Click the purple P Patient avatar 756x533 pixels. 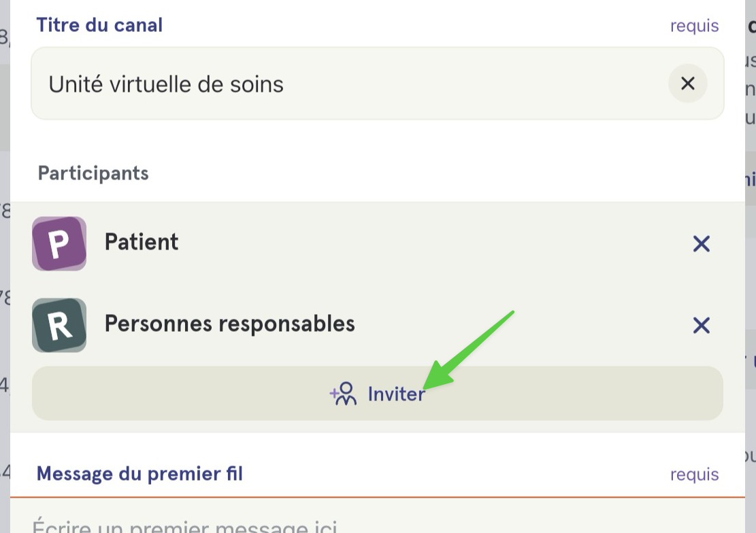point(59,243)
